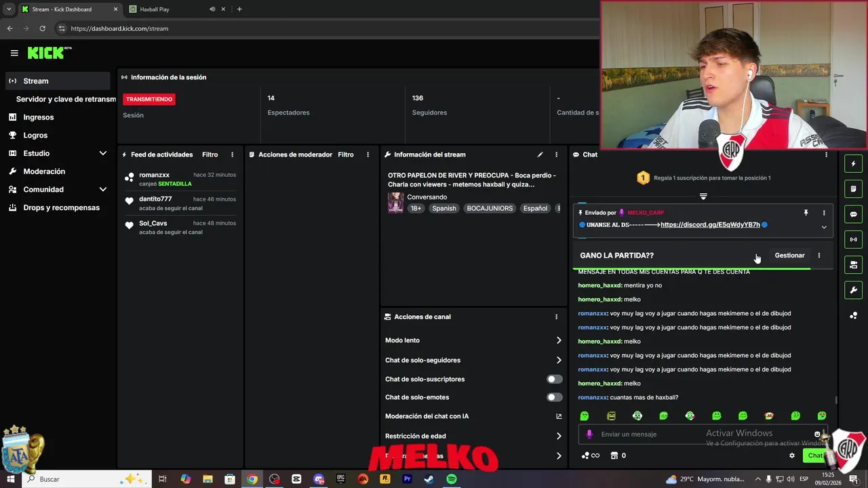Open Acciones de moderador three-dot menu
This screenshot has width=868, height=488.
pyautogui.click(x=368, y=155)
